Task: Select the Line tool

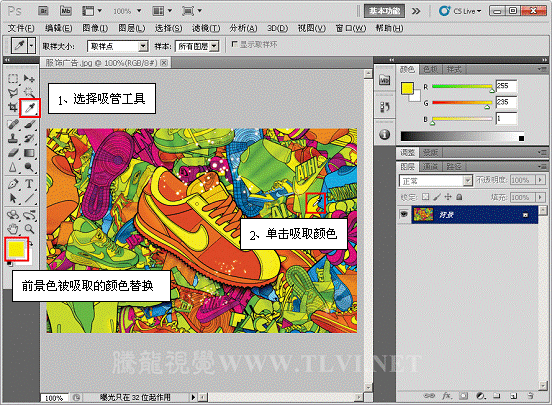Action: coord(29,198)
